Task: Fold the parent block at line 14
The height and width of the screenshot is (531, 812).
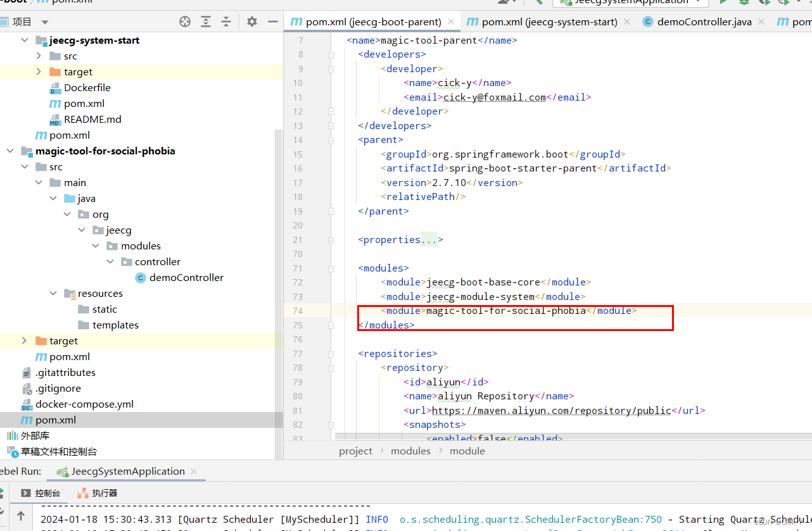Action: coord(331,140)
